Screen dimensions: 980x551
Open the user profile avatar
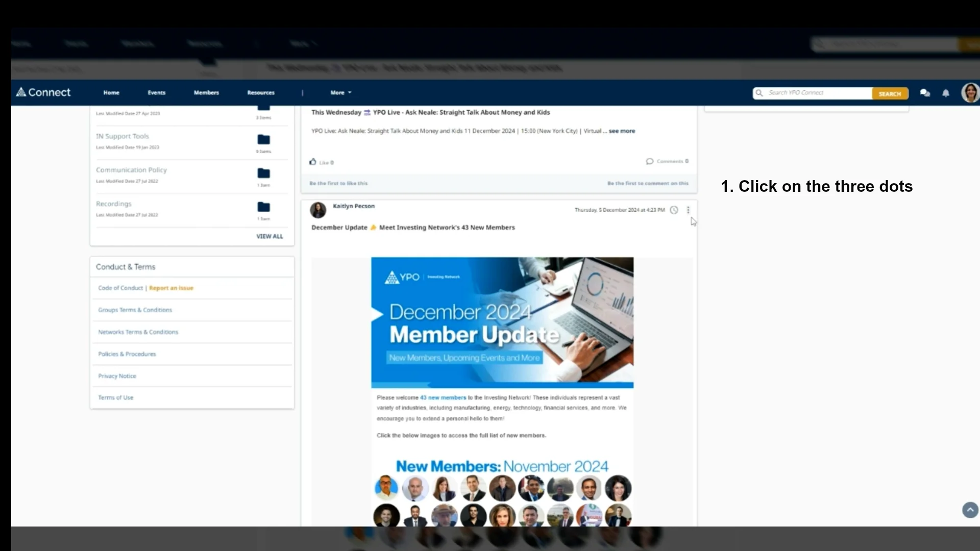[x=970, y=93]
